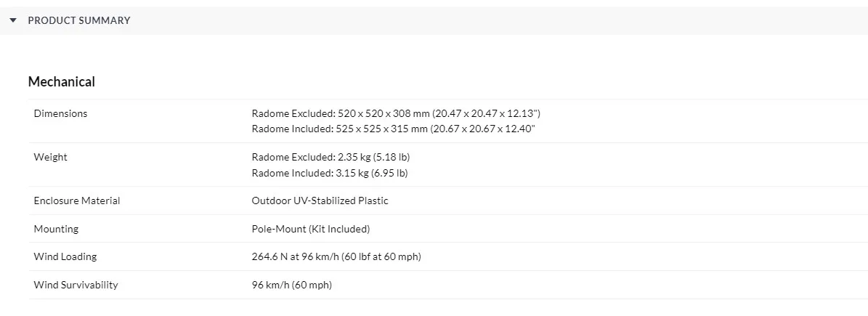Click the 20.47 x 20.47 x 12.13" imperial dimensions
The height and width of the screenshot is (316, 868).
pos(486,113)
